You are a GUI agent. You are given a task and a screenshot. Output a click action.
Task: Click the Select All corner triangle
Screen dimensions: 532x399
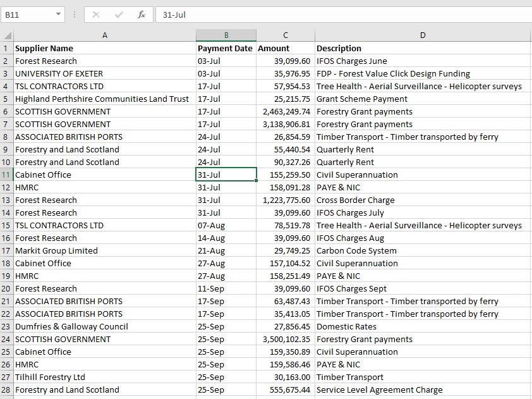(8, 36)
